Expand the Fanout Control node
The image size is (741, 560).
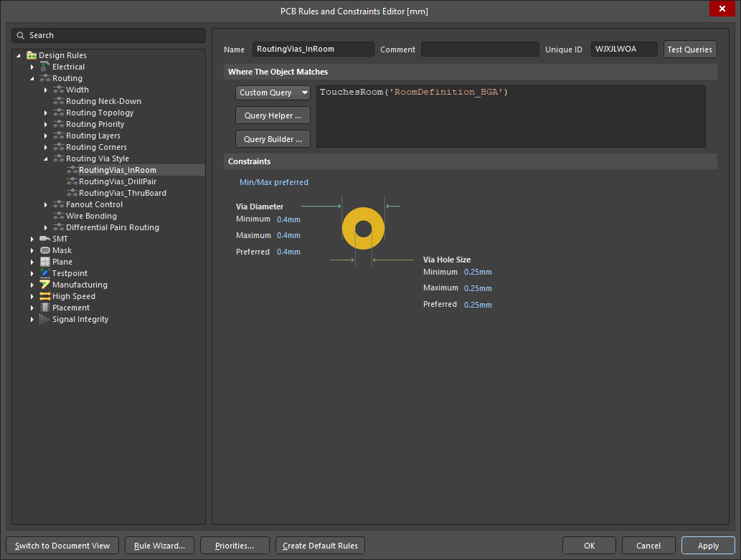46,204
